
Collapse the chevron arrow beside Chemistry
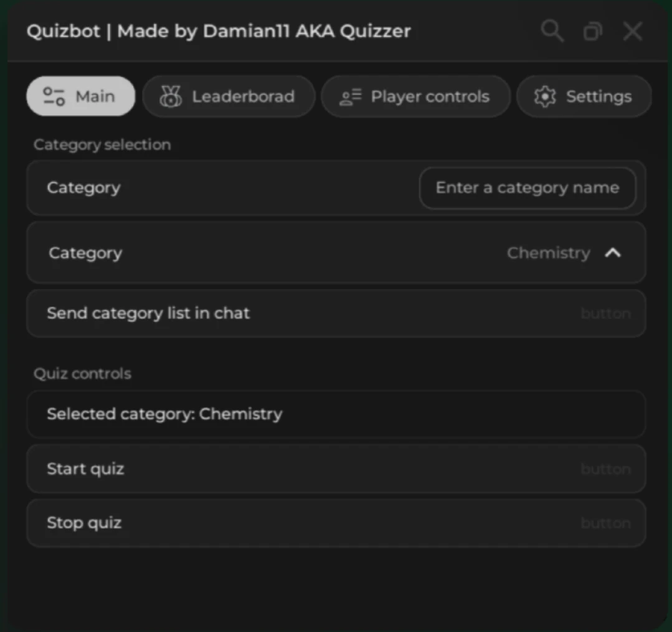tap(613, 253)
